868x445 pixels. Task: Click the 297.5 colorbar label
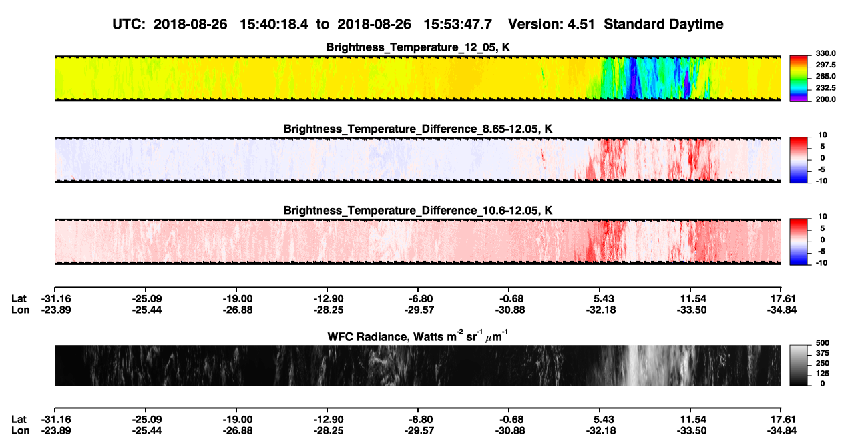tap(824, 65)
